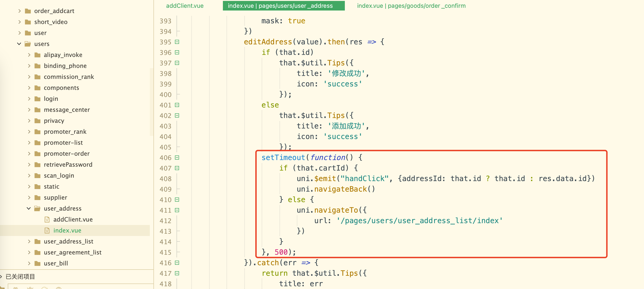Screen dimensions: 644x289
Task: Expand the user folder chevron
Action: (x=19, y=33)
